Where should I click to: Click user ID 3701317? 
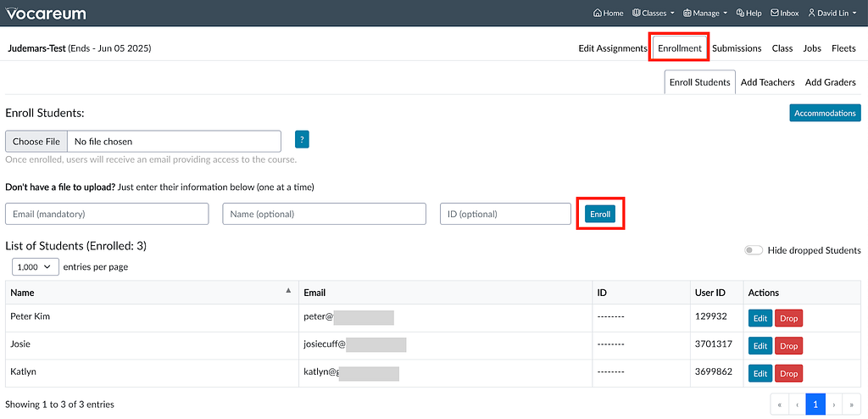click(x=714, y=344)
